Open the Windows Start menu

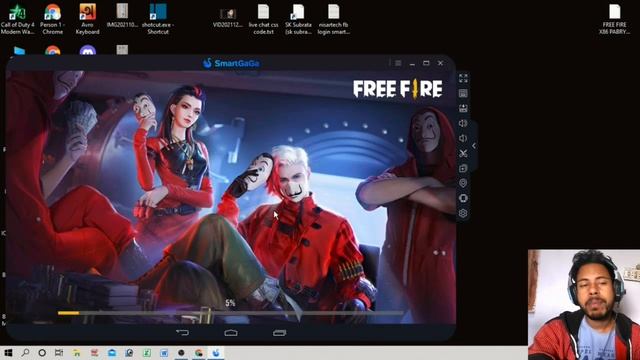coord(8,353)
